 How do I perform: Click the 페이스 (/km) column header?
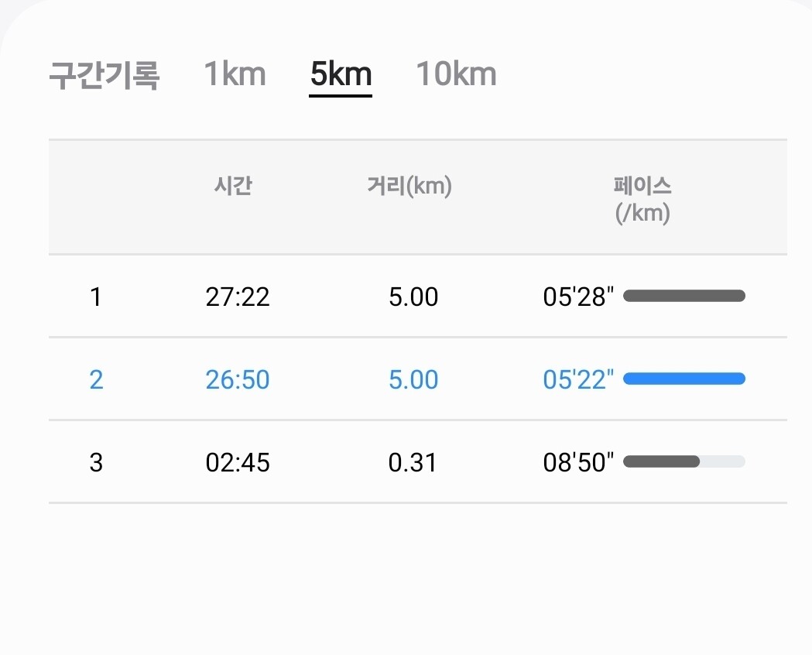coord(642,199)
